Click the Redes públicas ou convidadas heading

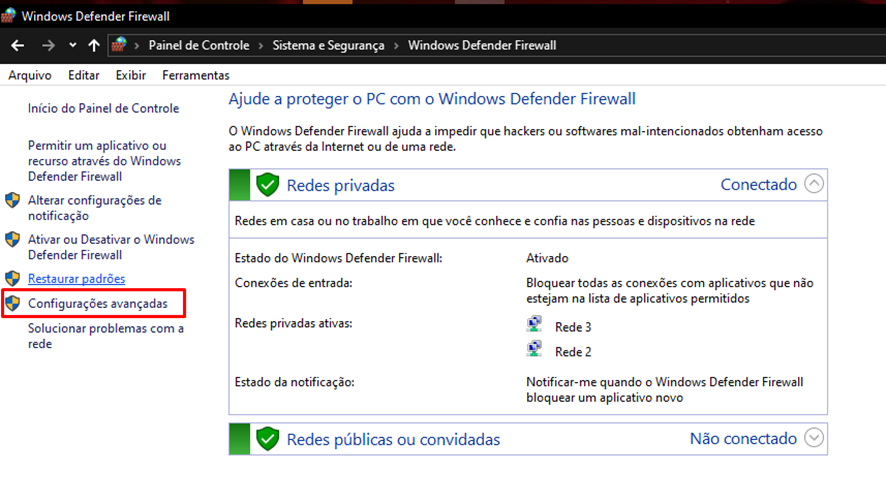click(393, 440)
